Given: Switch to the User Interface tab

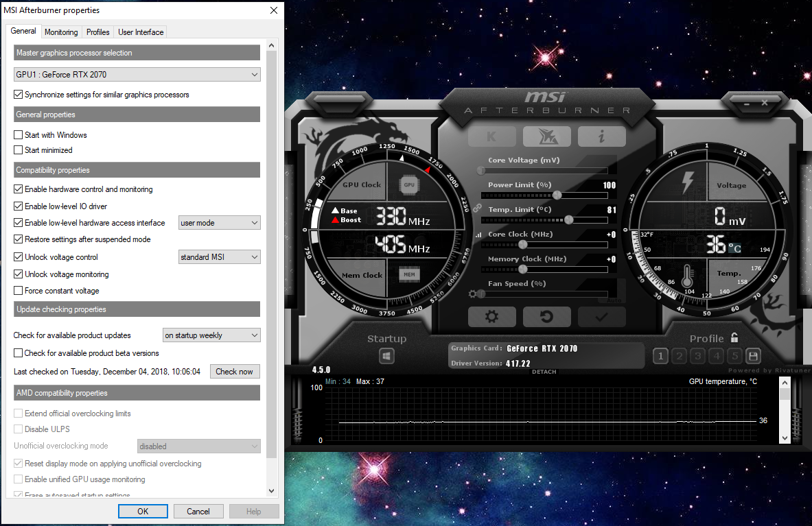Looking at the screenshot, I should [141, 32].
